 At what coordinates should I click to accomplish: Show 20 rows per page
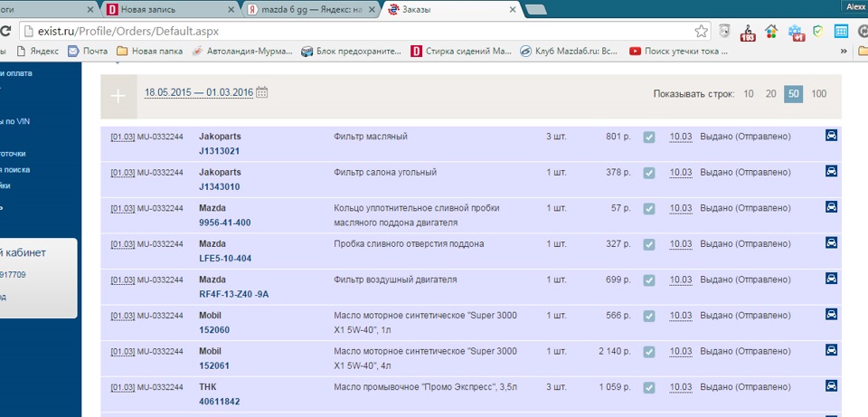(770, 93)
